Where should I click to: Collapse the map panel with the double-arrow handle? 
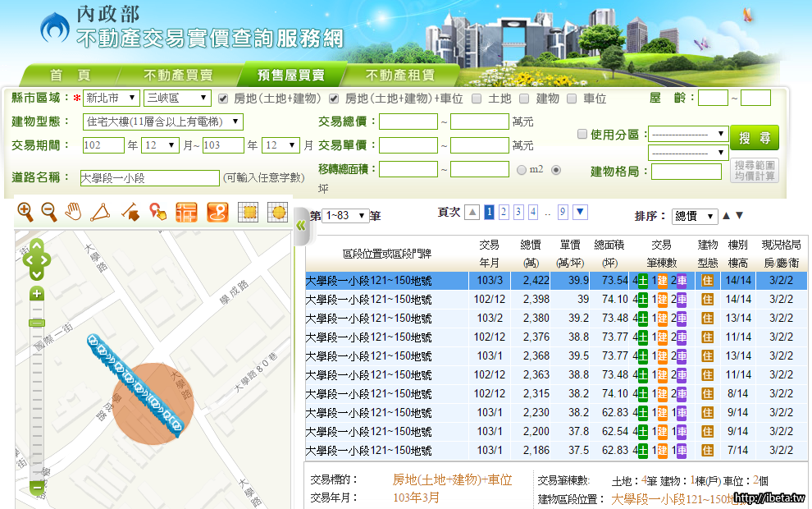[299, 225]
